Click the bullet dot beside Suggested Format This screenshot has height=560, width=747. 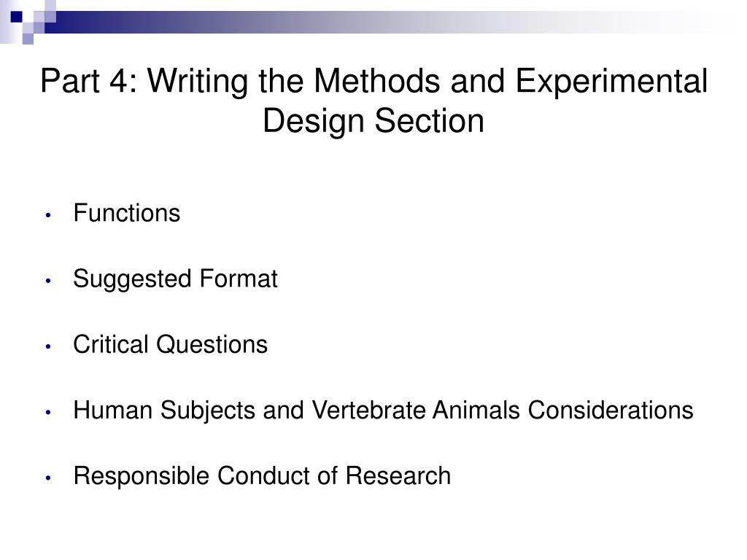[x=47, y=281]
